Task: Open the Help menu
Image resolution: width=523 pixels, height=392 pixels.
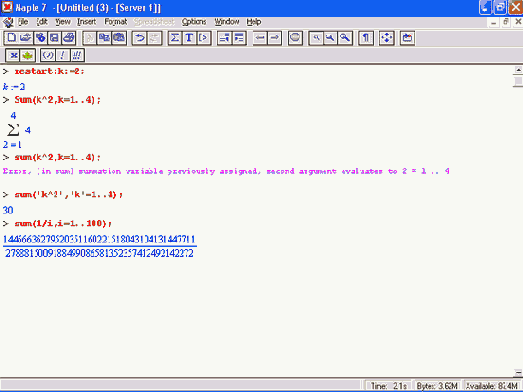Action: point(254,22)
